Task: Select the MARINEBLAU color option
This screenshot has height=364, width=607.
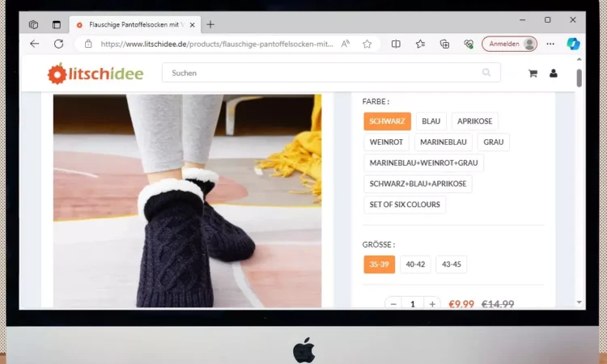Action: [444, 142]
